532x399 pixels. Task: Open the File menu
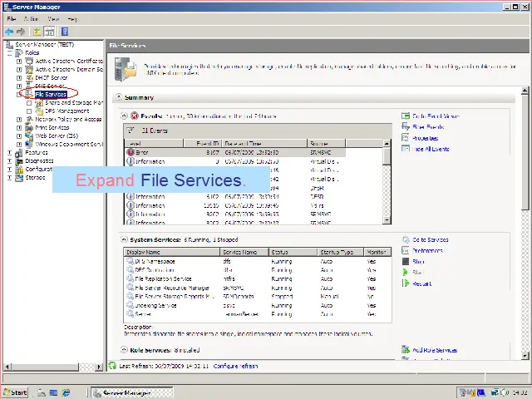[x=11, y=19]
